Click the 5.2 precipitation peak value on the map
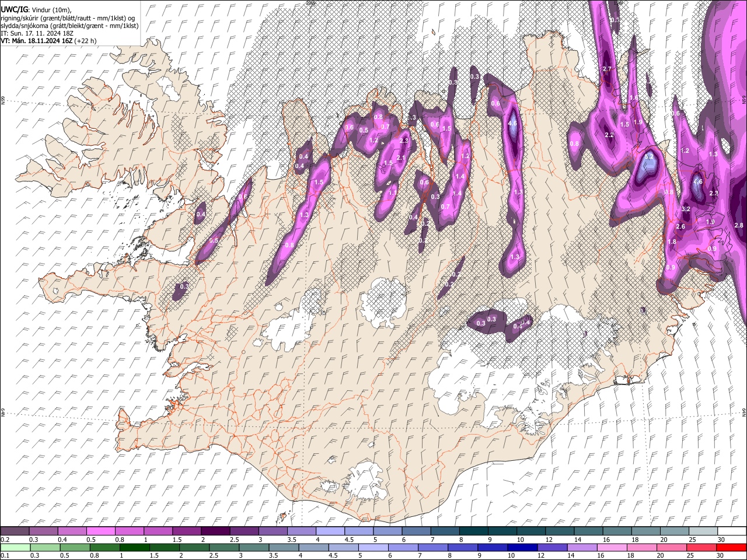 point(649,157)
